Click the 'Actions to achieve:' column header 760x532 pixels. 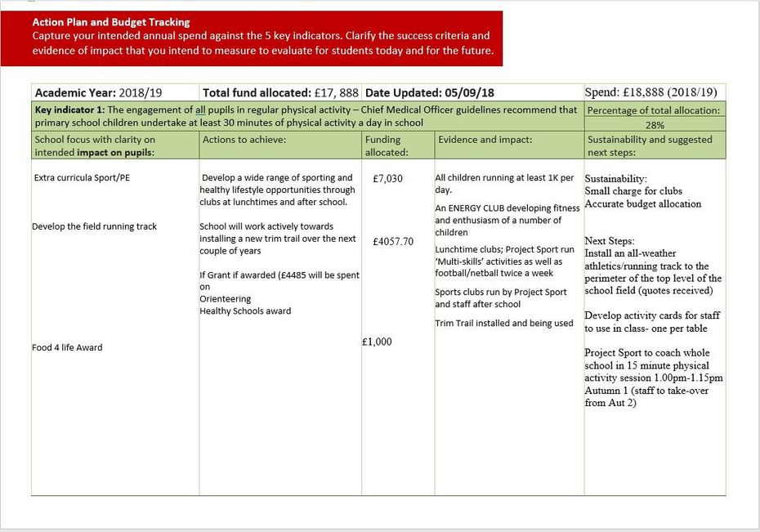click(280, 145)
